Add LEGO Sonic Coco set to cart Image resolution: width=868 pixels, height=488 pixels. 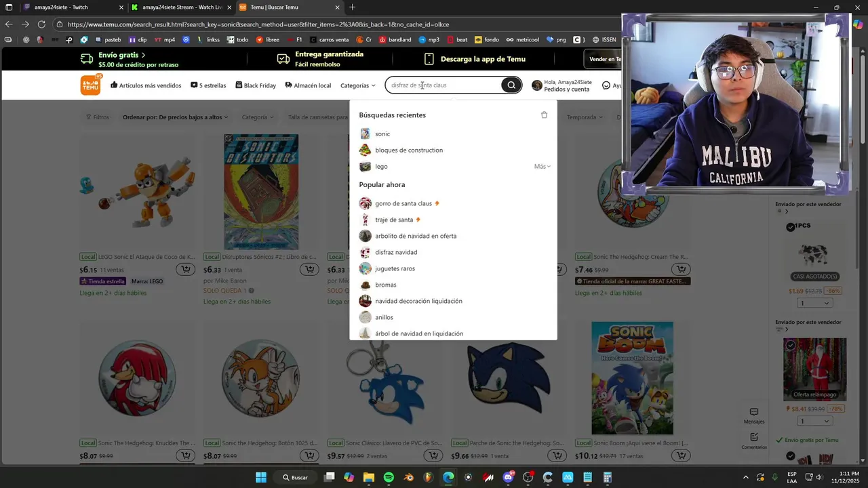(x=185, y=270)
